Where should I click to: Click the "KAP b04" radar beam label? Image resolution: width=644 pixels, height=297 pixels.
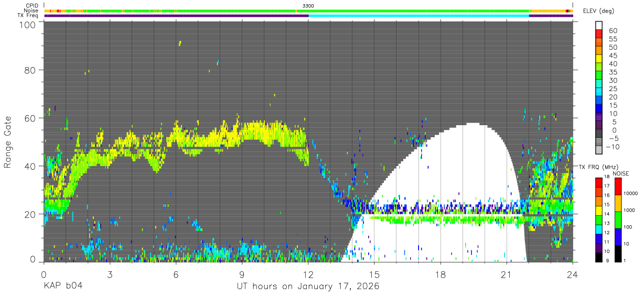(62, 287)
